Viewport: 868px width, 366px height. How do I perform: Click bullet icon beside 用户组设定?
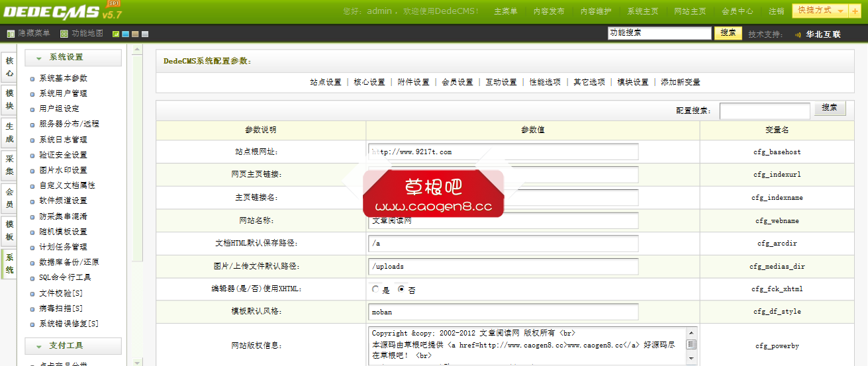click(32, 109)
